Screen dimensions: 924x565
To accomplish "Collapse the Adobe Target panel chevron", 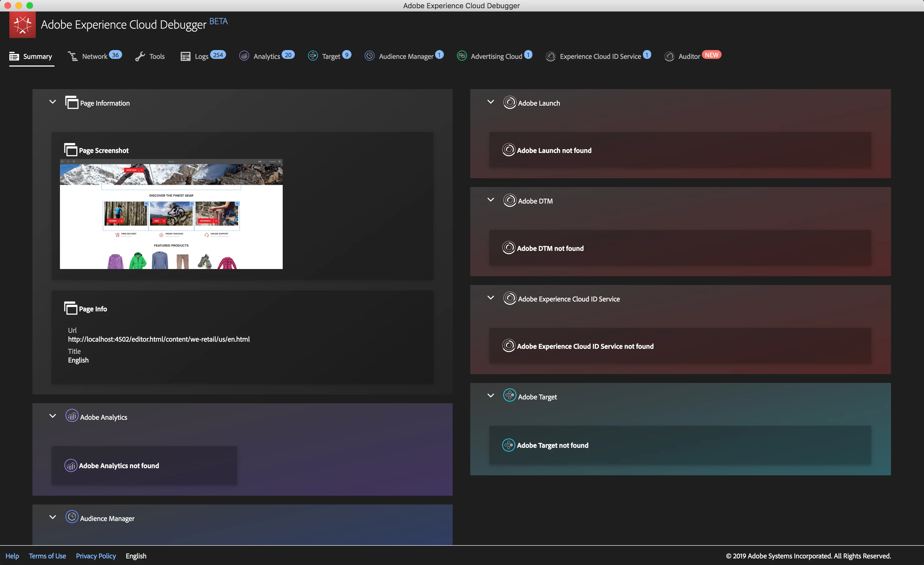I will click(491, 396).
